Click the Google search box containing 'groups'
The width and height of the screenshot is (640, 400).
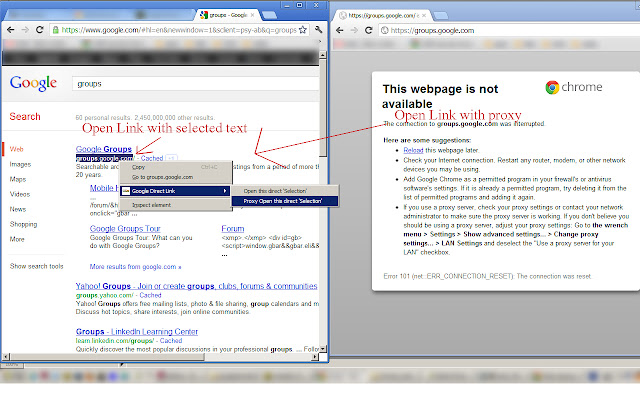click(196, 84)
